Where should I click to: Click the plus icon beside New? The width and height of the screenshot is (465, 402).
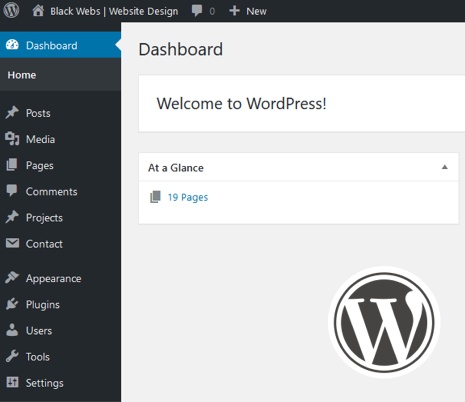234,11
